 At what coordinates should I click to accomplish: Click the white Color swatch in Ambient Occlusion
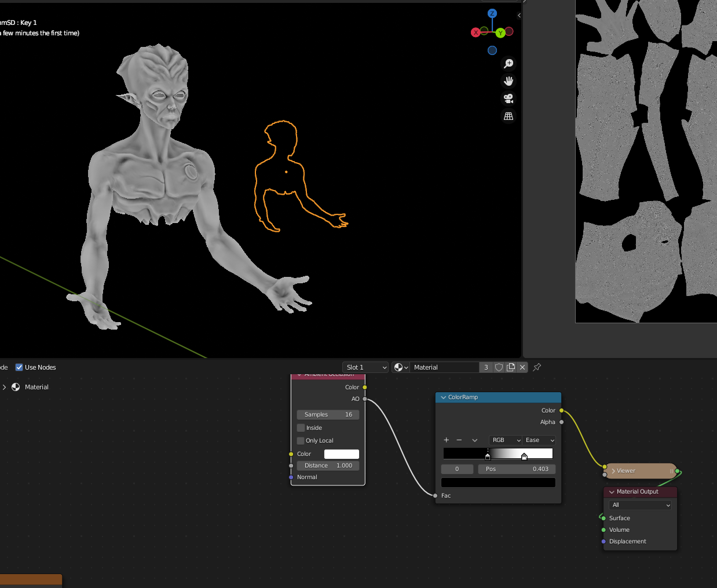coord(341,454)
